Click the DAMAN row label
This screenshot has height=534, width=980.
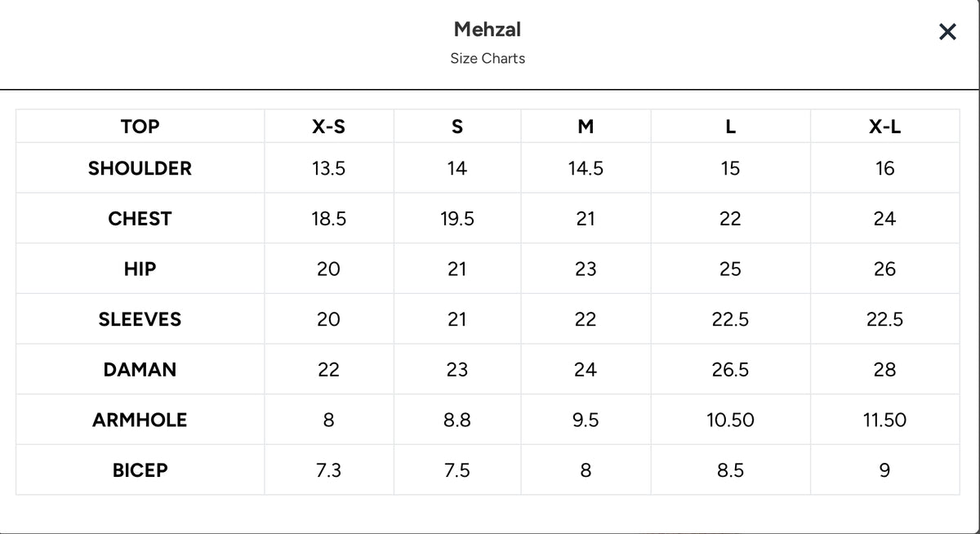(140, 370)
